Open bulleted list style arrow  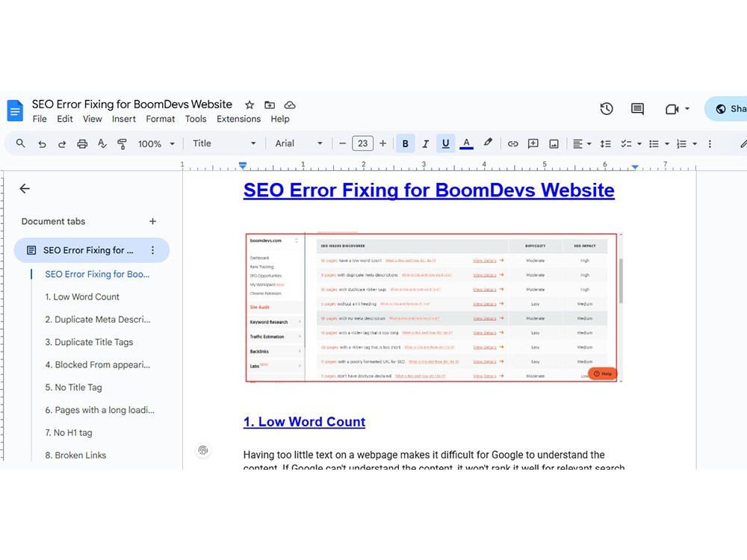667,144
